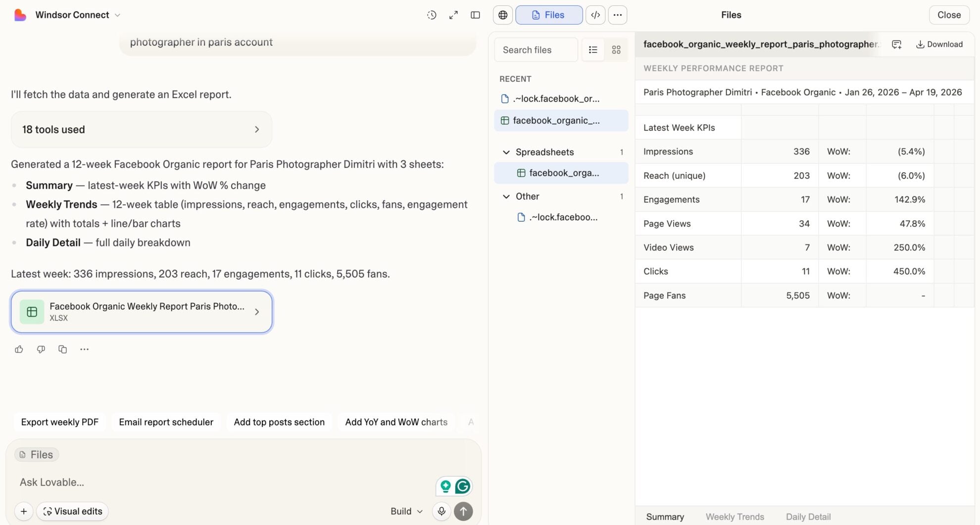Click the green lightbulb icon in the chat box
The image size is (980, 525).
(x=445, y=486)
